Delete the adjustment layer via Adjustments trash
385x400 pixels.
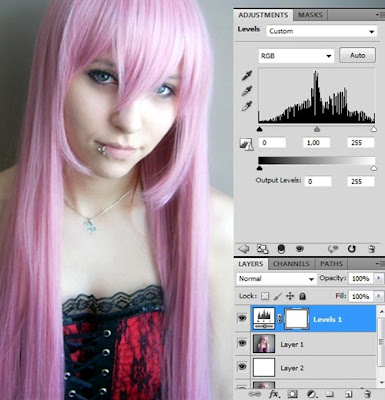372,249
